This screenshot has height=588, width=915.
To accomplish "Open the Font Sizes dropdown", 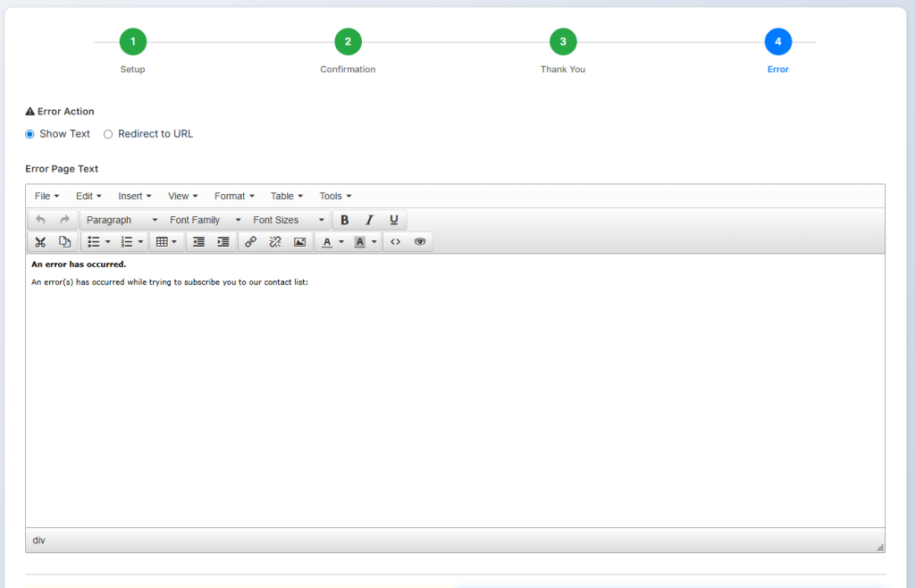I will 288,220.
